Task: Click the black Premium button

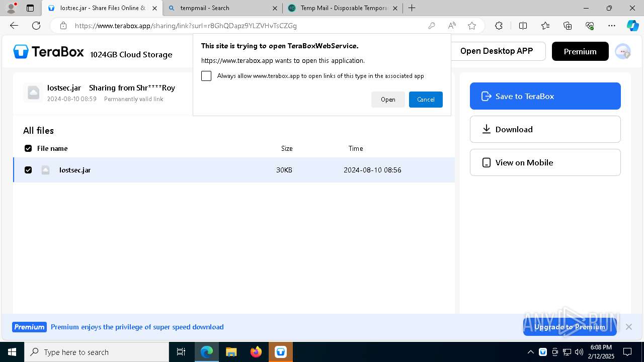Action: point(580,51)
